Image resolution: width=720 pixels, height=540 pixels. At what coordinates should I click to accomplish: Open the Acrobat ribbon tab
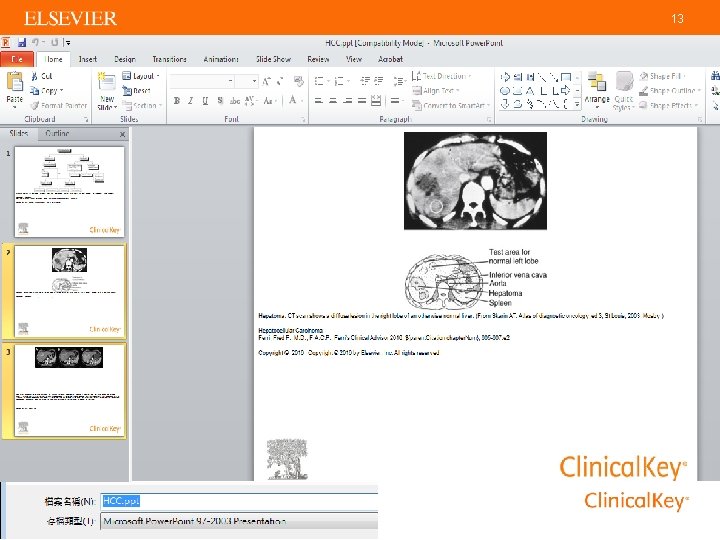pos(390,59)
